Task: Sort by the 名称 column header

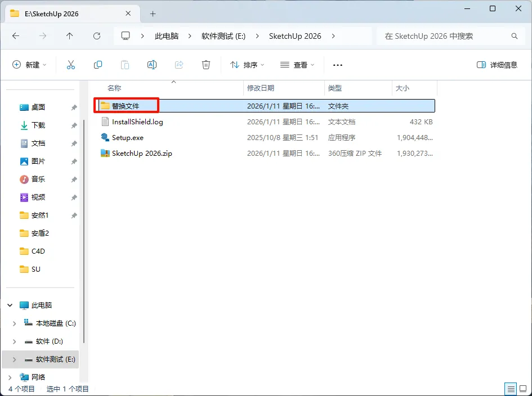Action: tap(114, 88)
